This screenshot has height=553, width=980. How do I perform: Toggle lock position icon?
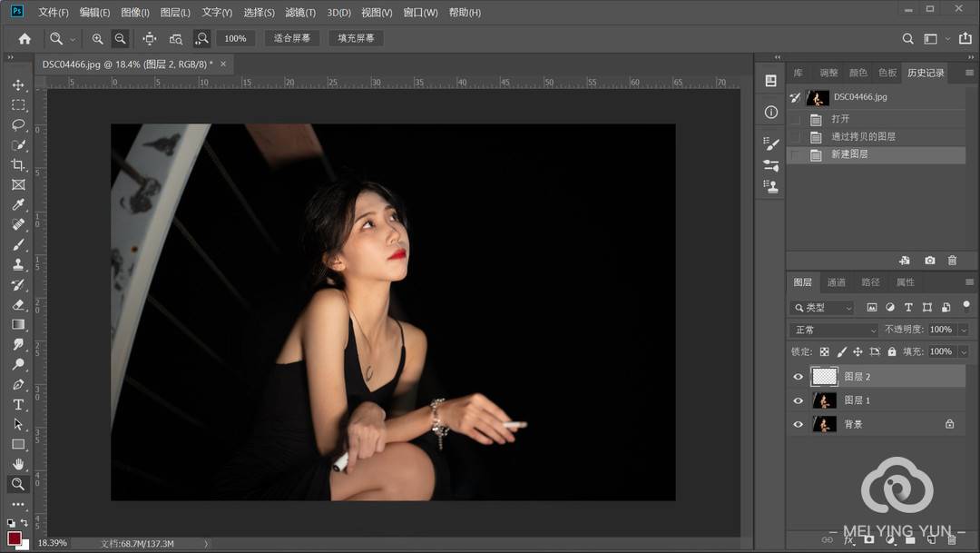coord(857,351)
